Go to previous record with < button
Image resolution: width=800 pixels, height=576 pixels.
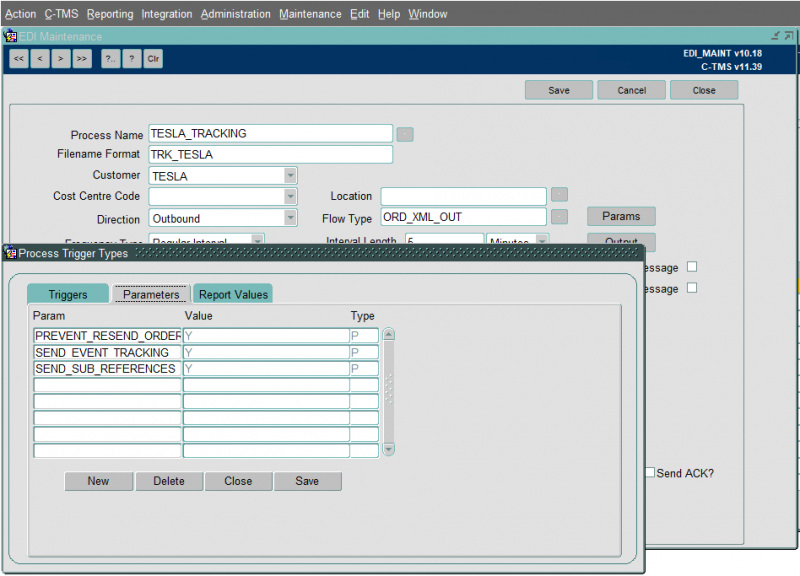pyautogui.click(x=40, y=59)
